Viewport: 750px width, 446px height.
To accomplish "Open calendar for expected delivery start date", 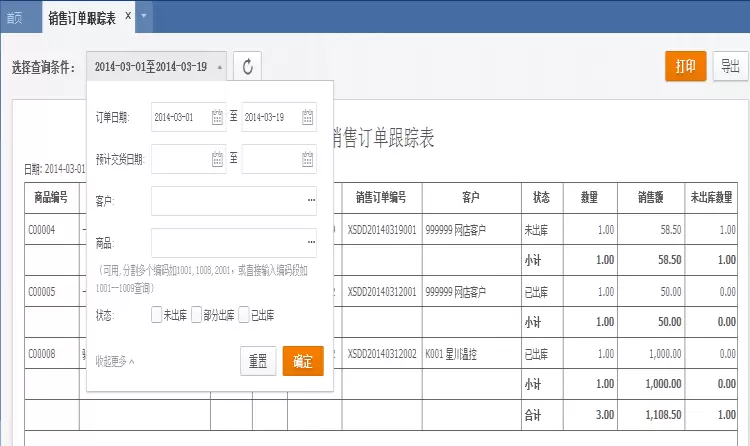I will [x=217, y=159].
